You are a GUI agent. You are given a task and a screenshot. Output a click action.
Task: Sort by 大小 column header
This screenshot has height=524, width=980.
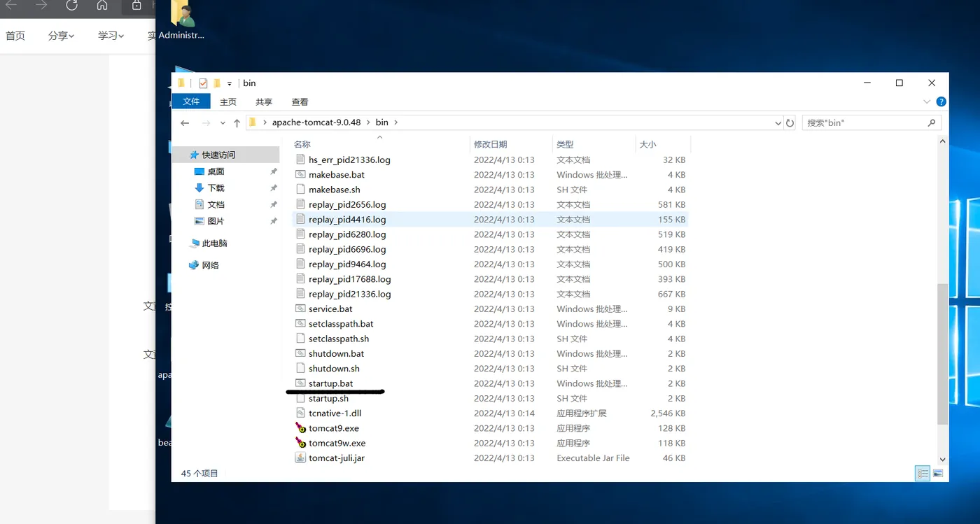647,144
